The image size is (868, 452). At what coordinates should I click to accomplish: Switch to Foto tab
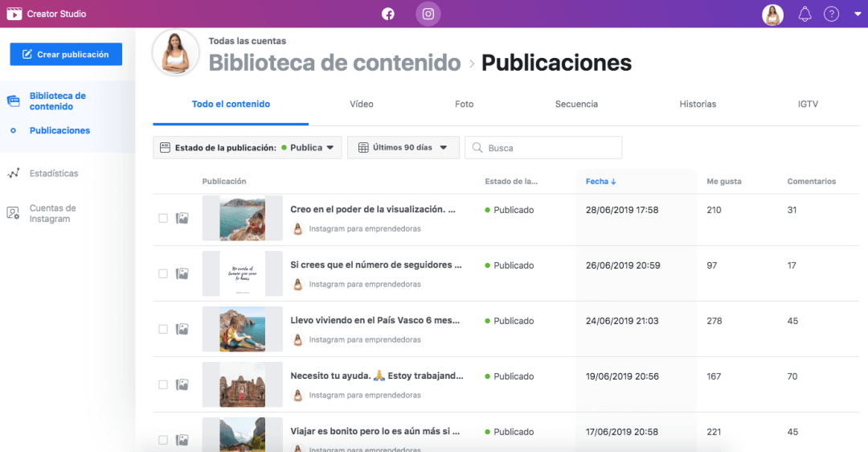(464, 104)
